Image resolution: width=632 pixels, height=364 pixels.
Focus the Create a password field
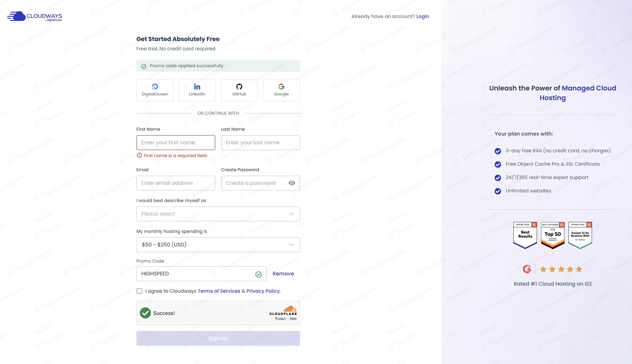[x=260, y=183]
